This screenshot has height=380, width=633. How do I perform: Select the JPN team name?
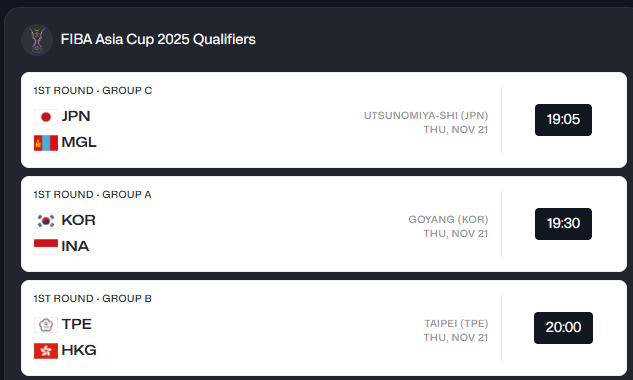[75, 116]
